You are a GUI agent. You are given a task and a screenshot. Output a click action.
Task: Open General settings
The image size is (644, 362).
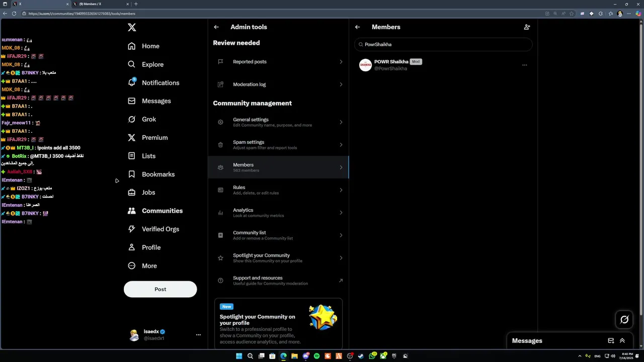[278, 122]
